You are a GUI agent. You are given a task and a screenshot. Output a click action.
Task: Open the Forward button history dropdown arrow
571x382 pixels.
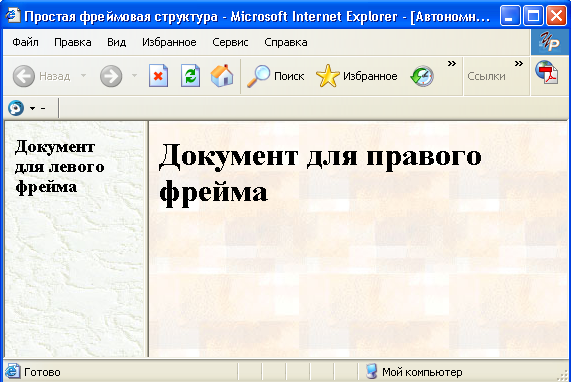[x=134, y=76]
